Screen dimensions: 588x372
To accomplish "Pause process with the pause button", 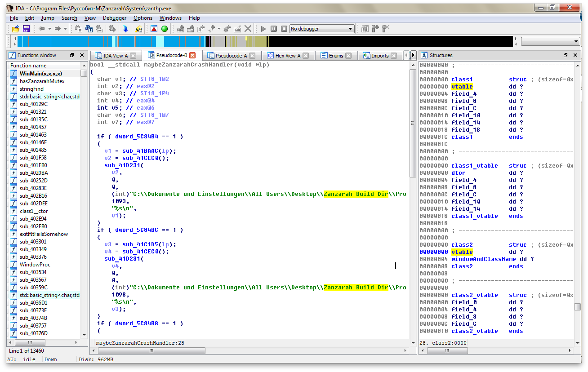I will click(274, 29).
